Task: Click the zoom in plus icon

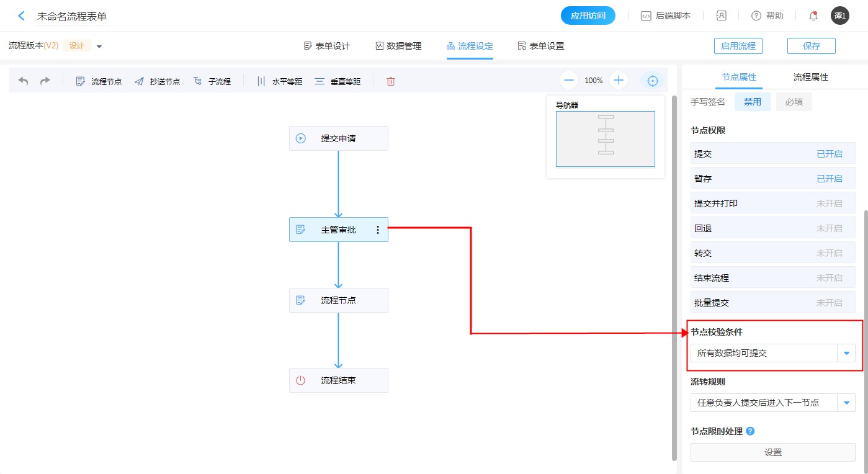Action: tap(619, 81)
